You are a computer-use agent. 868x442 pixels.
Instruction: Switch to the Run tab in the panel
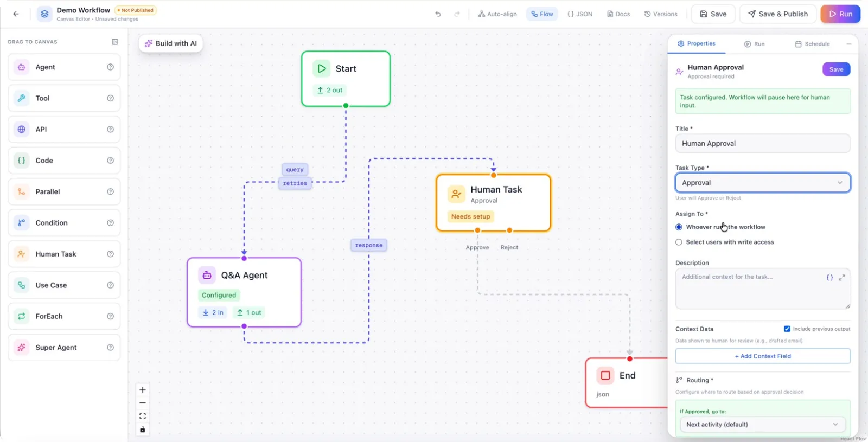pos(754,44)
